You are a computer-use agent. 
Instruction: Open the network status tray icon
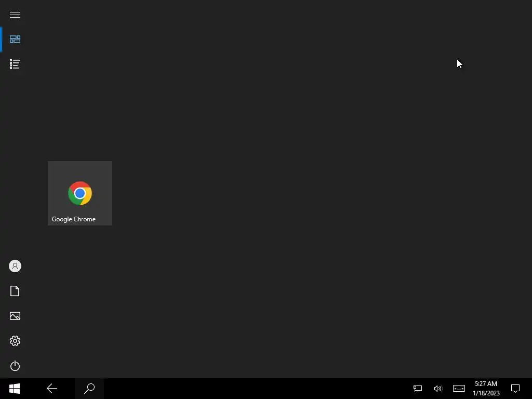tap(418, 389)
